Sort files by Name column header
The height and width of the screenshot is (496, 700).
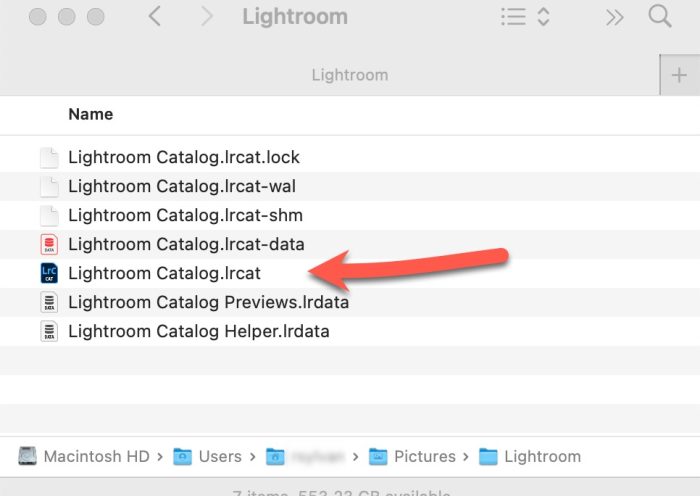point(90,114)
